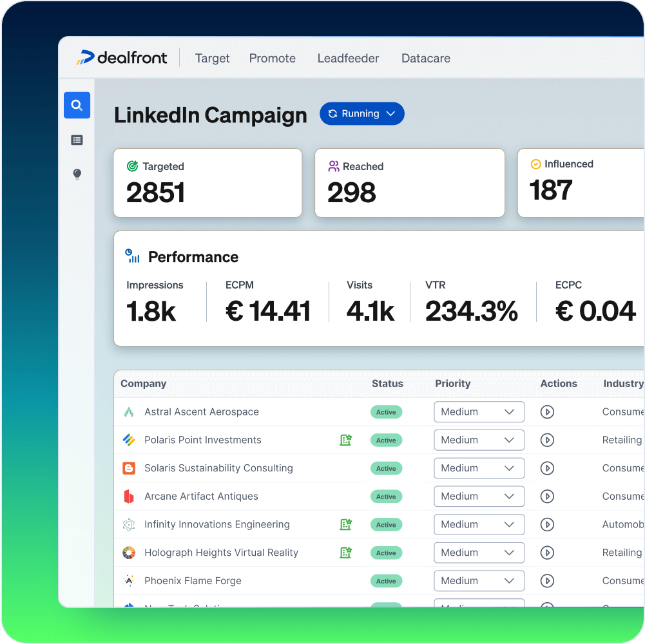
Task: Click the Phoenix Flame Forge logo
Action: click(x=129, y=581)
